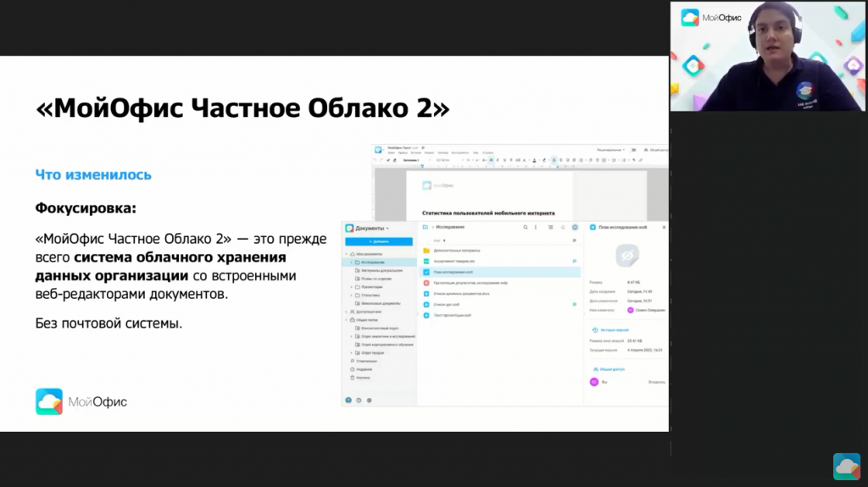Switch file list view with the list layout icon
Viewport: 868px width, 487px height.
550,228
